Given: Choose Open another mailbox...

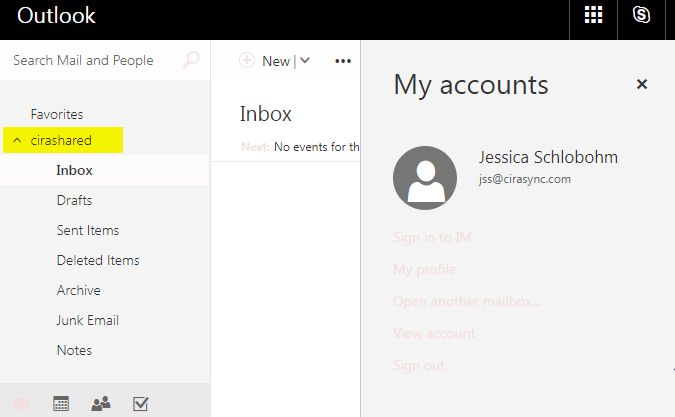Looking at the screenshot, I should pos(467,301).
